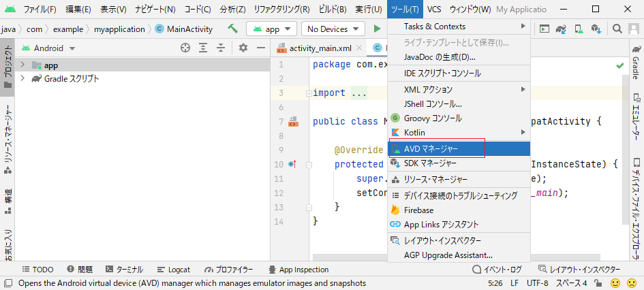Click the LF line separator widget
Viewport: 644px width, 290px height.
(x=515, y=283)
